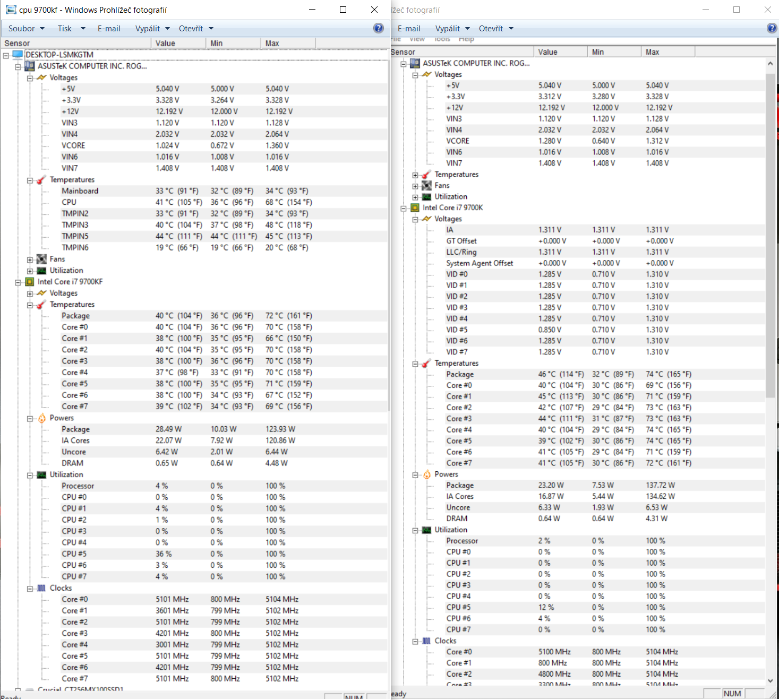Click the blue help icon in cpu 9700kf window
This screenshot has height=700, width=779.
[378, 28]
